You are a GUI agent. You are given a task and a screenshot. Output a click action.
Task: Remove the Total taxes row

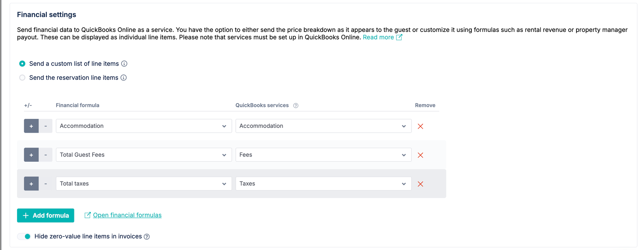(420, 184)
